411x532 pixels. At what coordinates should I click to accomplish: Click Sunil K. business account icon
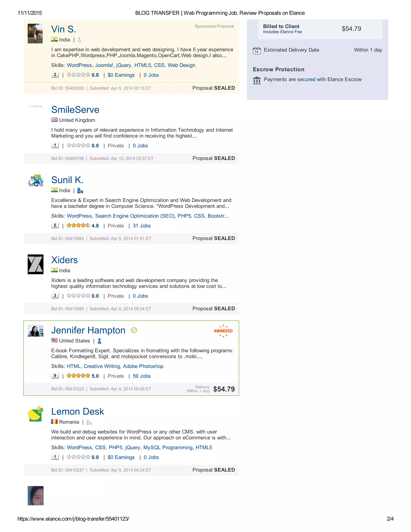point(80,191)
